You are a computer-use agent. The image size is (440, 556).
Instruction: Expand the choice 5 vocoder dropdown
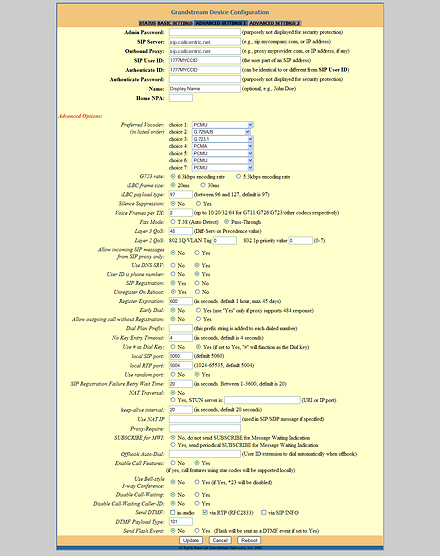223,153
